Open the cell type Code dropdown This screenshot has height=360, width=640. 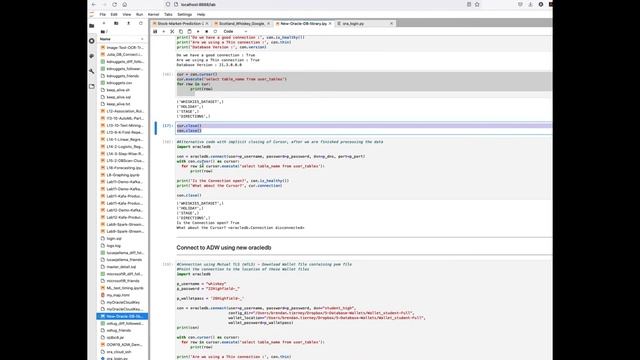pyautogui.click(x=236, y=31)
